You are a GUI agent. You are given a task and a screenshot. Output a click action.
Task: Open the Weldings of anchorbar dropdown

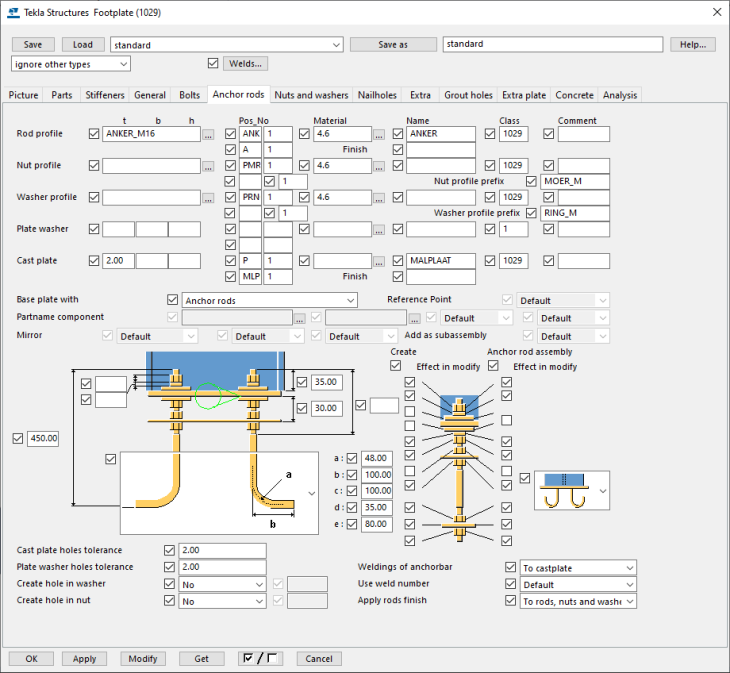point(578,568)
